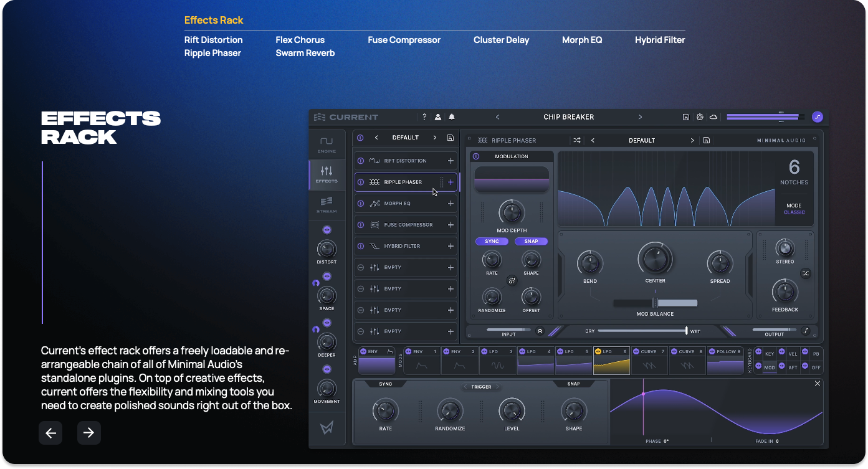Click the modulation assign icon above Distort knob
The height and width of the screenshot is (469, 868).
(327, 230)
